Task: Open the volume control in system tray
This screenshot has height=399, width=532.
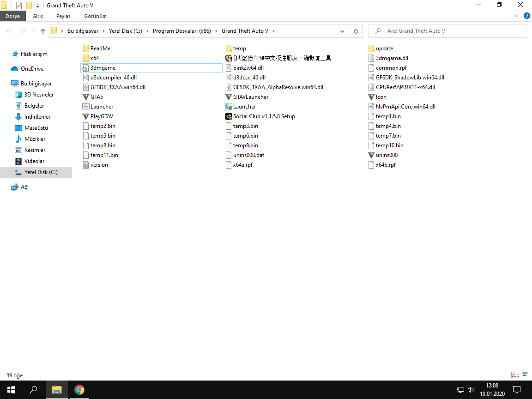Action: tap(471, 390)
